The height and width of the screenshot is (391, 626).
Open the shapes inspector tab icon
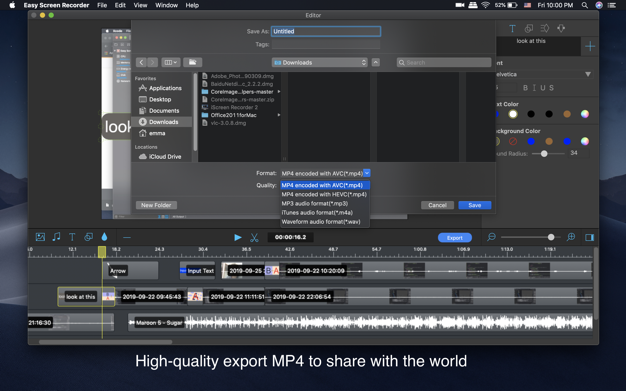pyautogui.click(x=529, y=28)
